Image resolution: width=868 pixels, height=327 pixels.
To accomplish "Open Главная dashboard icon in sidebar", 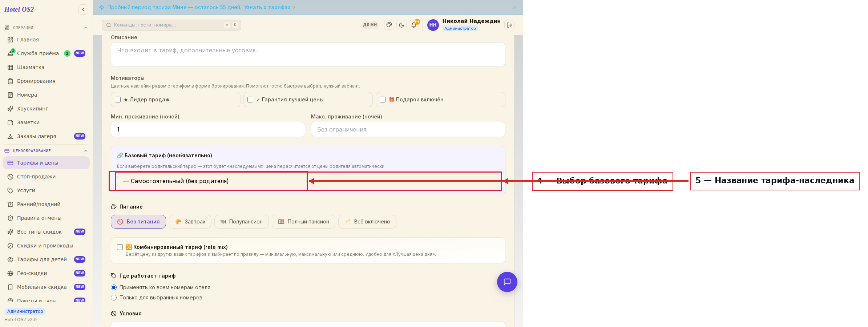I will [x=11, y=40].
